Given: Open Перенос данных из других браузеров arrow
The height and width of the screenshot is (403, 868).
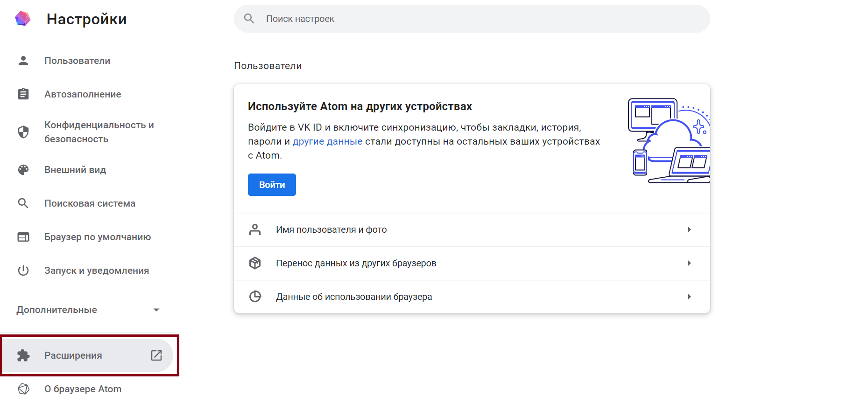Looking at the screenshot, I should 689,263.
